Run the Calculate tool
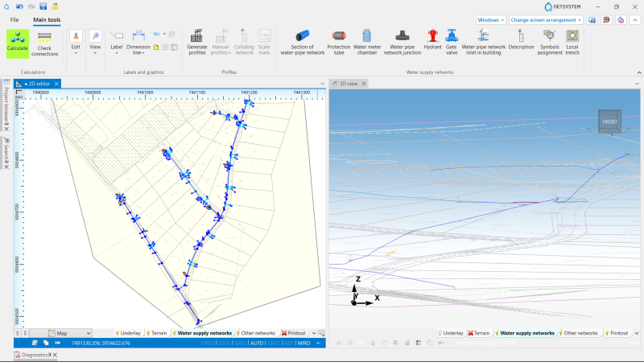The height and width of the screenshot is (362, 644). point(18,43)
